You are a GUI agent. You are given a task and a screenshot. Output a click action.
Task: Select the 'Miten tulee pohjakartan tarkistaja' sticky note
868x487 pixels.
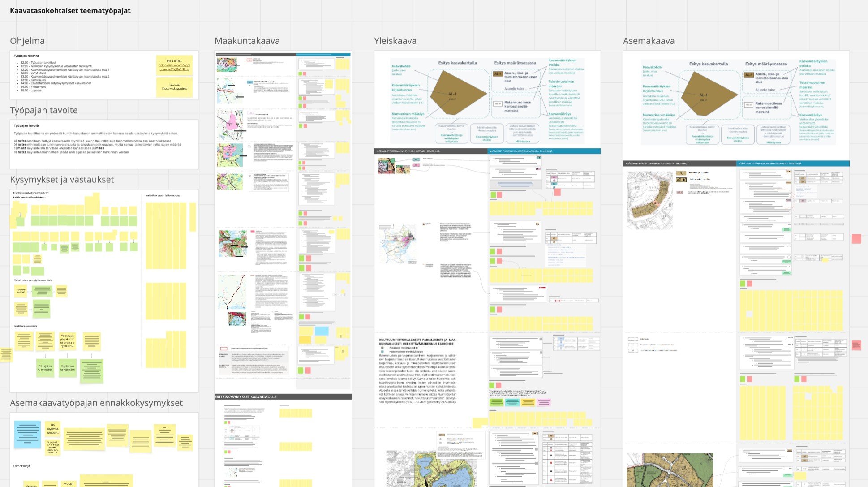click(x=67, y=340)
